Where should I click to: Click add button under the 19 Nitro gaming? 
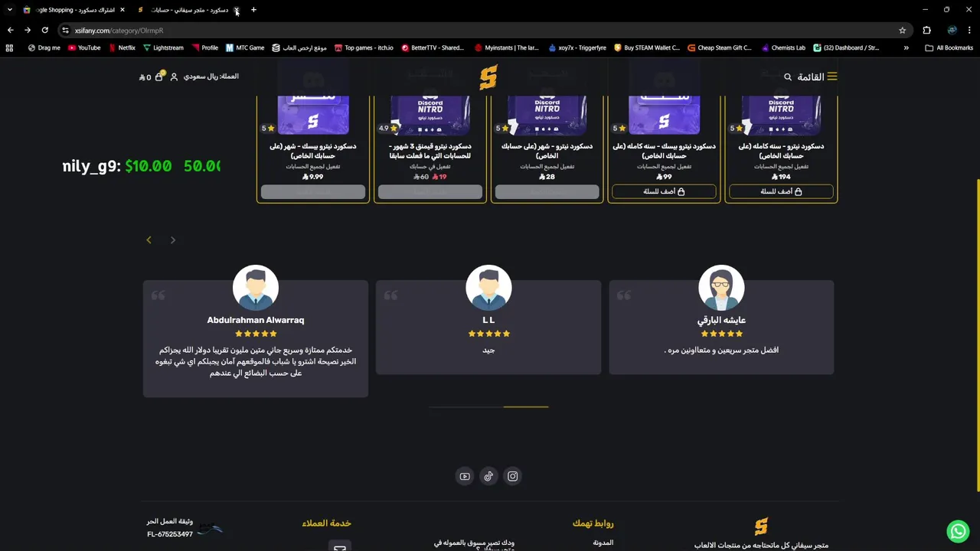click(x=430, y=191)
